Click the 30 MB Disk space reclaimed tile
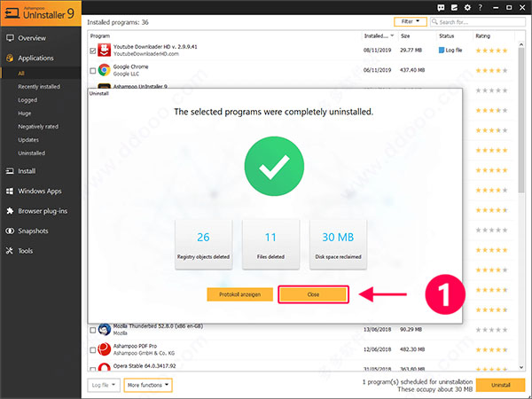Image resolution: width=532 pixels, height=399 pixels. [338, 245]
